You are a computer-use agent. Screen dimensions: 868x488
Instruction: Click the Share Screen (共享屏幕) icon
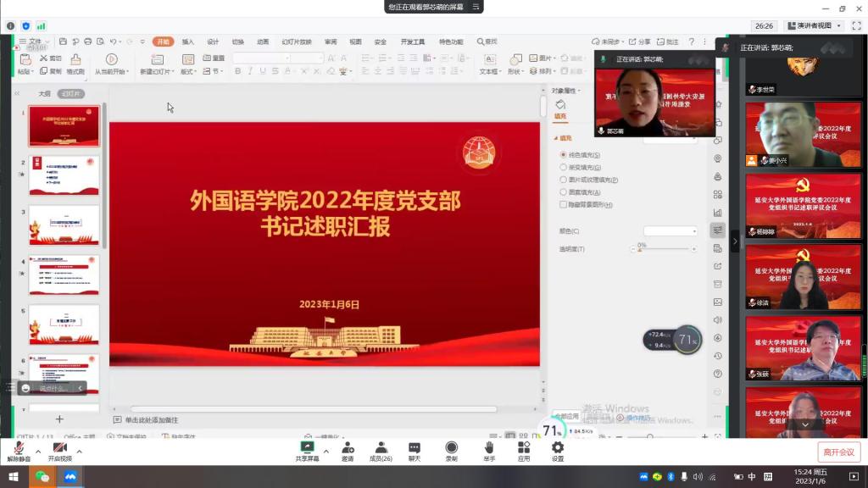307,449
